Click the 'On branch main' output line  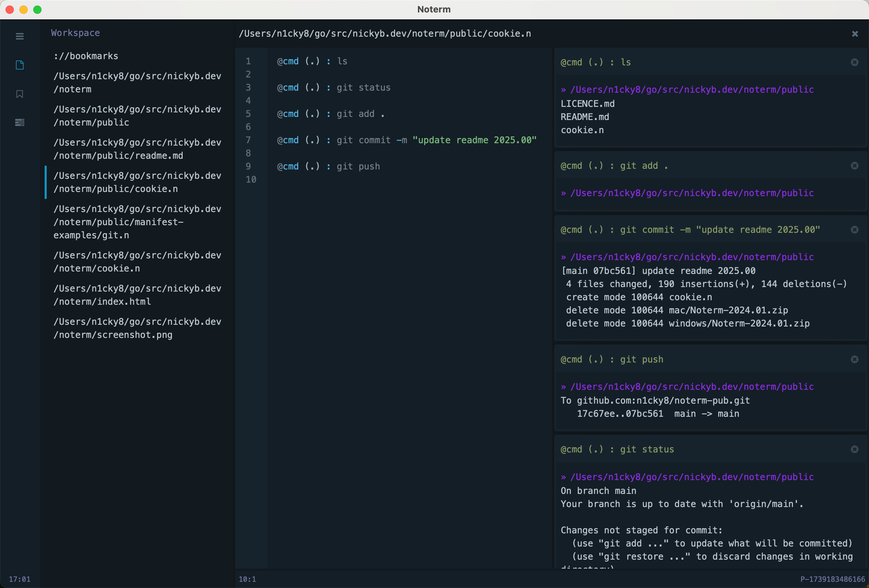pyautogui.click(x=598, y=491)
